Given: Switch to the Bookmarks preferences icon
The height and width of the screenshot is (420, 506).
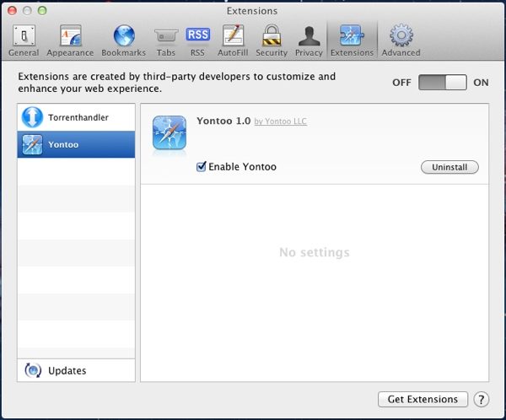Looking at the screenshot, I should pos(124,40).
